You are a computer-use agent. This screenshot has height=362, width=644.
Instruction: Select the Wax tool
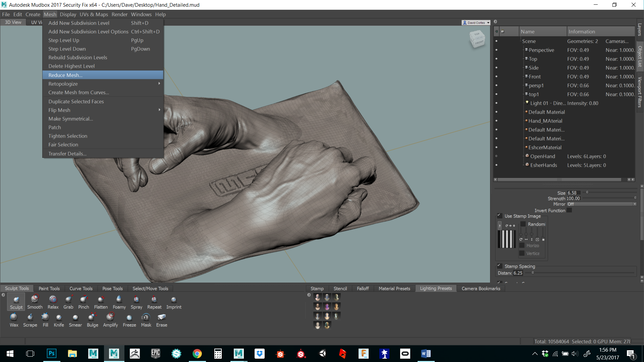(14, 320)
